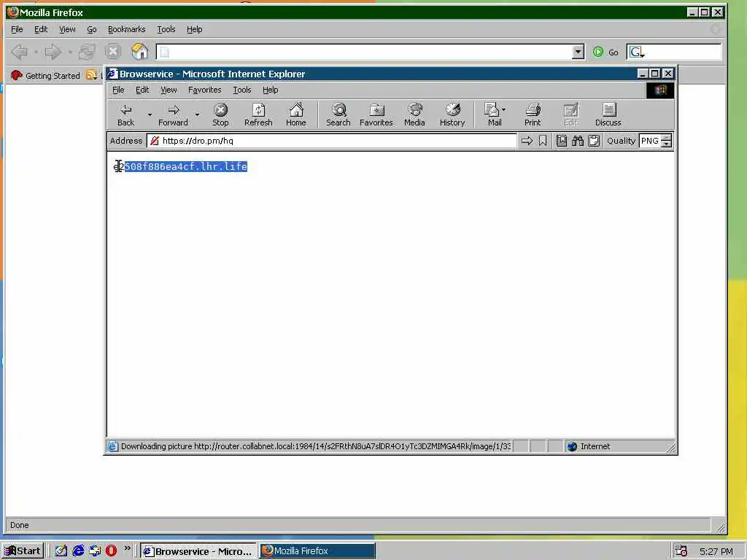Expand the Mail button dropdown arrow
The image size is (747, 560).
504,109
